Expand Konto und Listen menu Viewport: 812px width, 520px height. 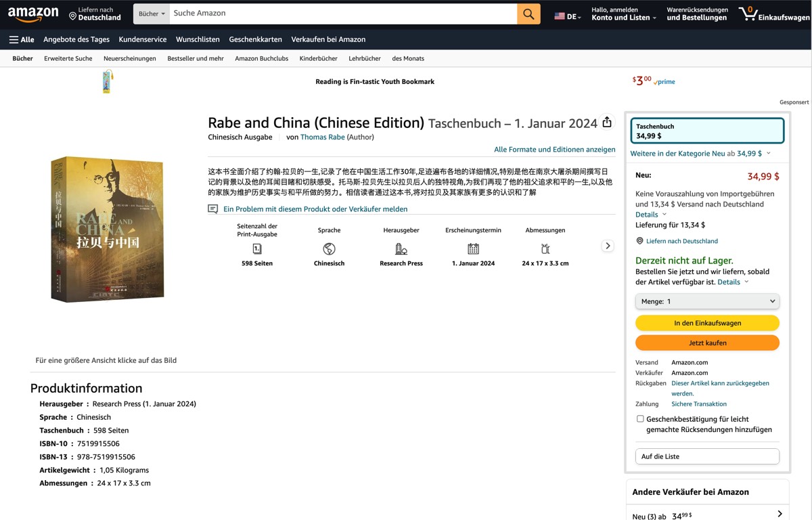(x=624, y=14)
